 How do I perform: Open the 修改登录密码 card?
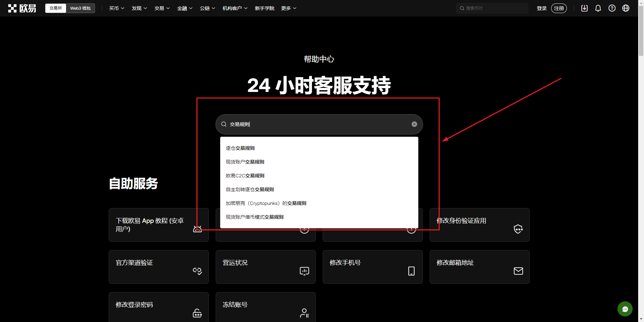[x=159, y=307]
